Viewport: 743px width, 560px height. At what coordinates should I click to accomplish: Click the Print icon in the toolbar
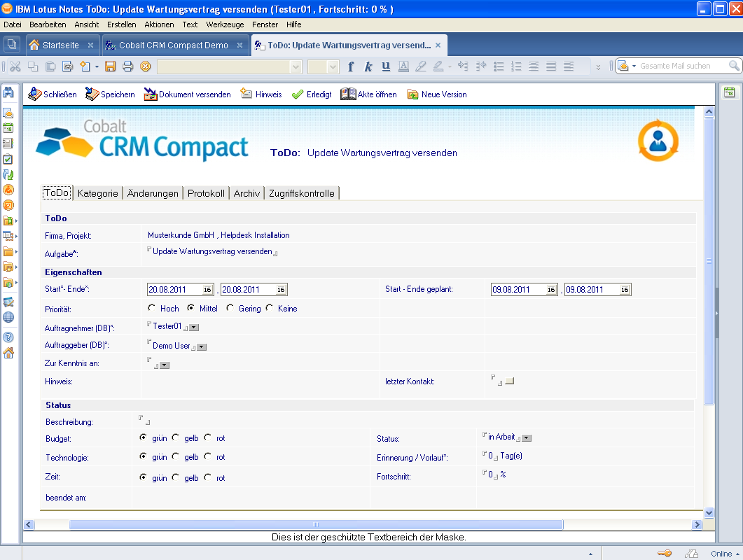128,66
